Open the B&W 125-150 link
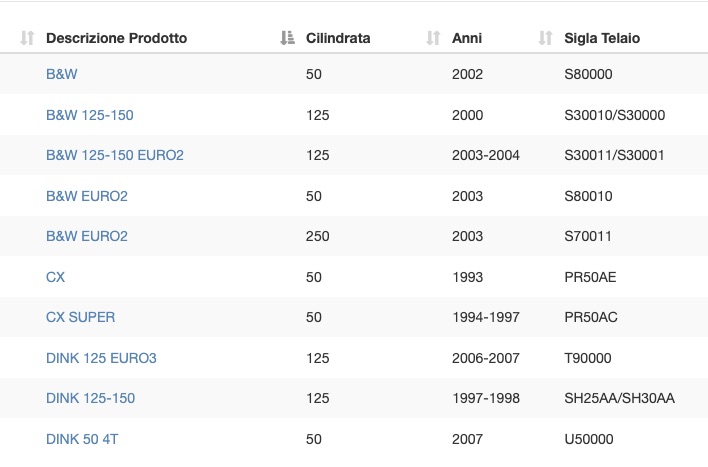The height and width of the screenshot is (467, 708). tap(90, 115)
